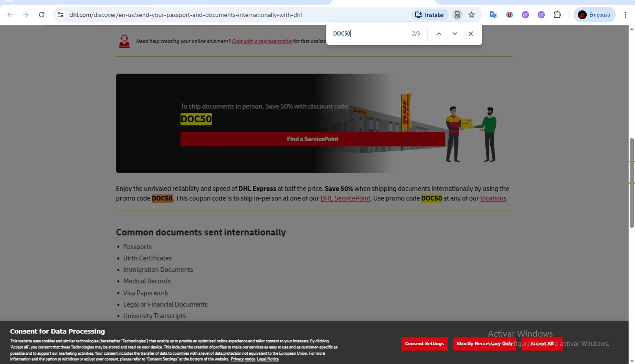Click the find bar text field with DOC50

click(x=368, y=33)
